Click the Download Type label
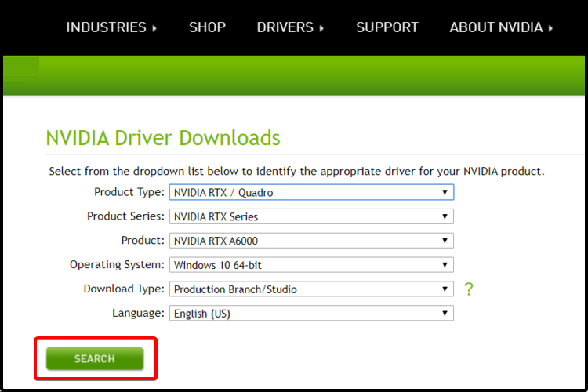 coord(124,289)
